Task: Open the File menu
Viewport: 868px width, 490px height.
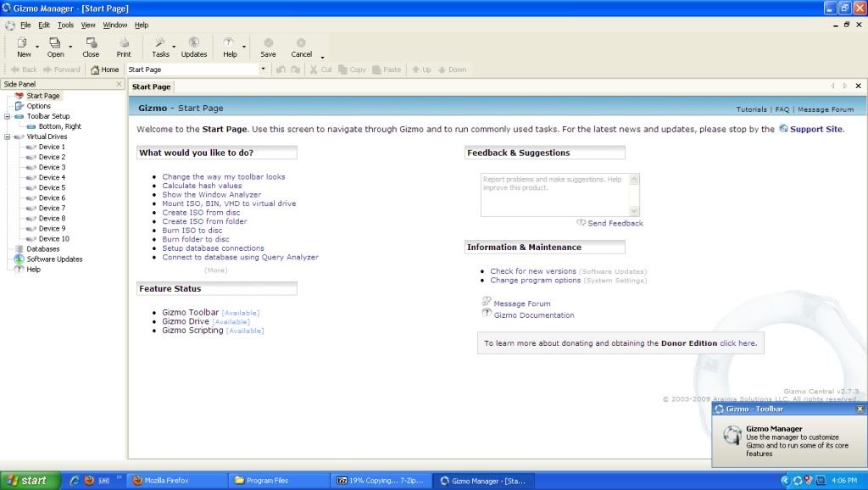Action: click(25, 25)
